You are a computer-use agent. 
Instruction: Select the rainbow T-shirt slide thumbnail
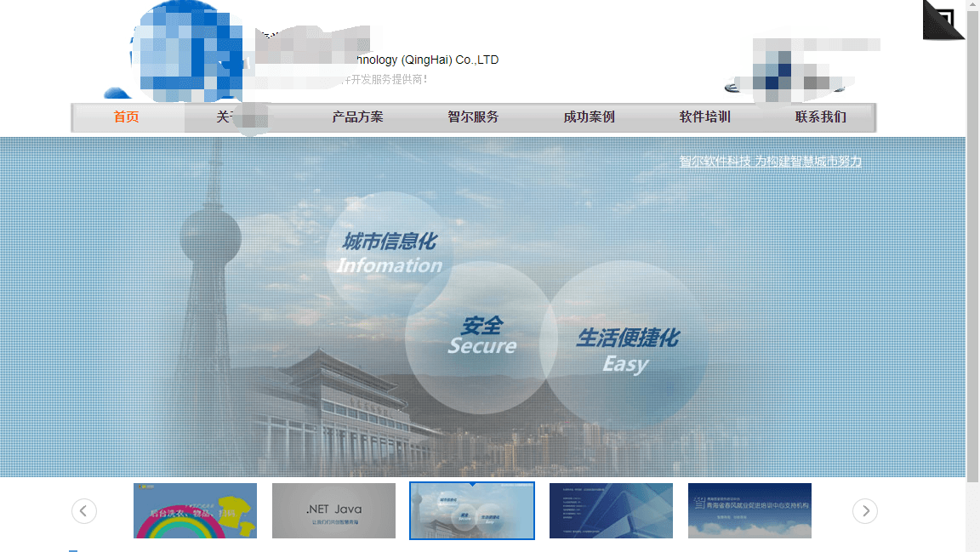[195, 511]
